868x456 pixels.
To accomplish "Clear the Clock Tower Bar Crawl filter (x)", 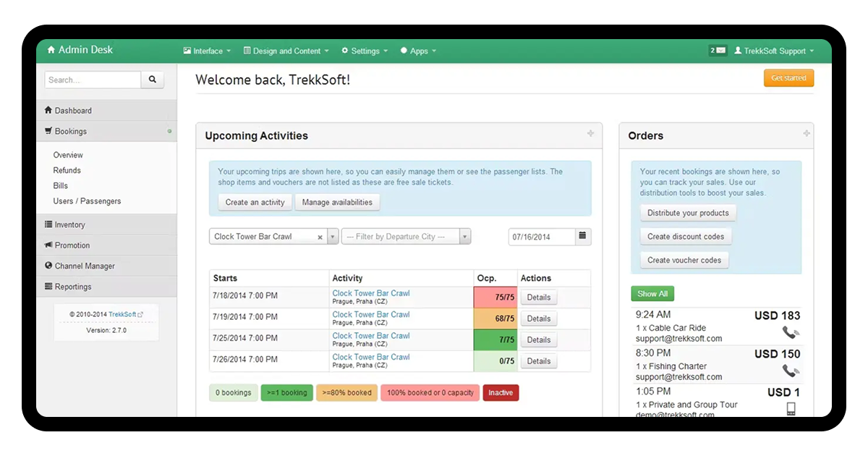I will coord(320,237).
